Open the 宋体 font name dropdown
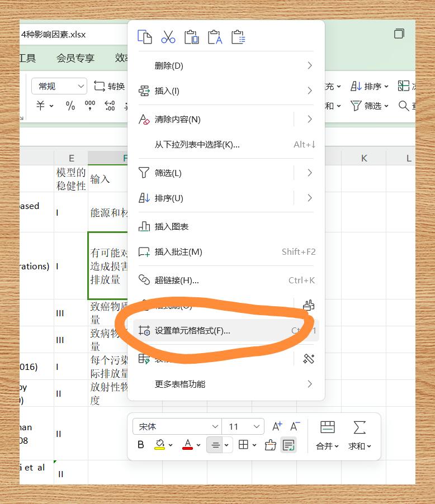 (177, 426)
